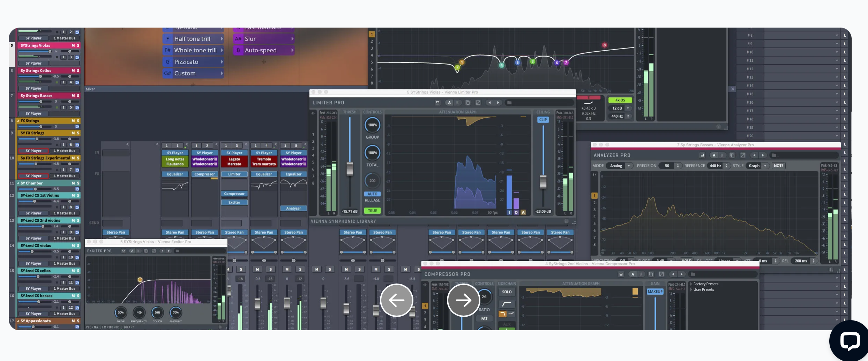Image resolution: width=868 pixels, height=361 pixels.
Task: Open Analyzer plugin on channel 5
Action: click(x=294, y=208)
